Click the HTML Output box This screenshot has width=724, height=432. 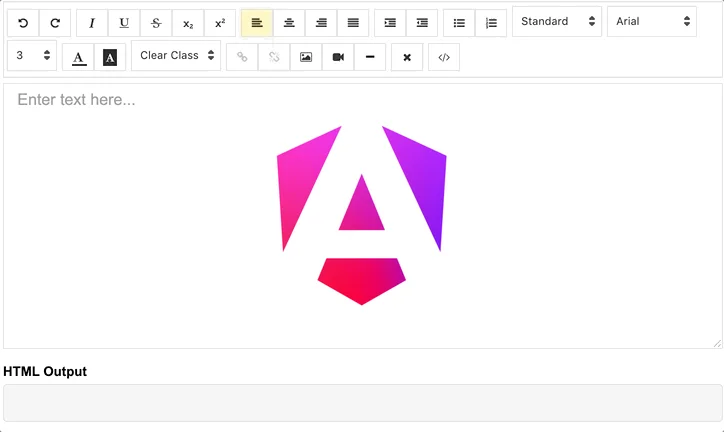(362, 403)
